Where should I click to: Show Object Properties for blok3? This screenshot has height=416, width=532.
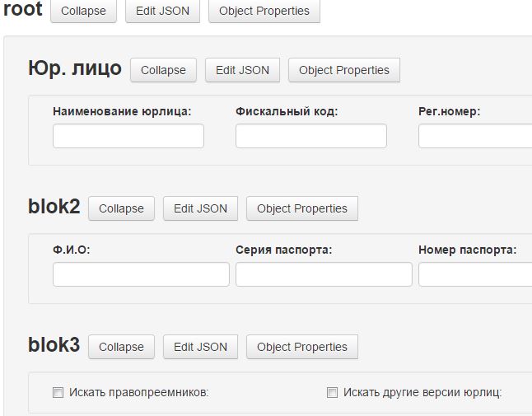point(301,347)
